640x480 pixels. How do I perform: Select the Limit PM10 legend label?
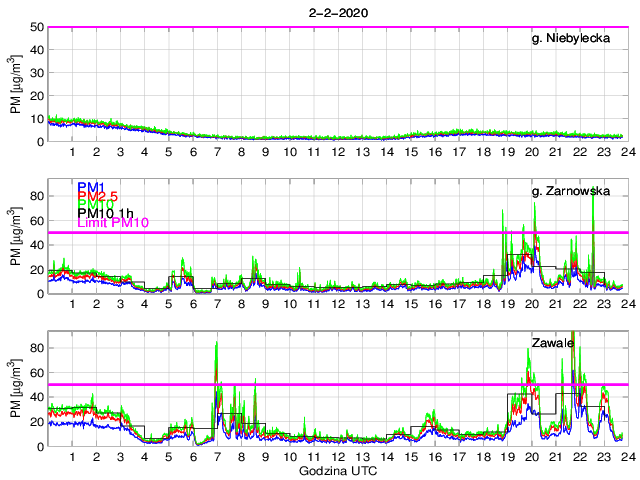coord(112,234)
